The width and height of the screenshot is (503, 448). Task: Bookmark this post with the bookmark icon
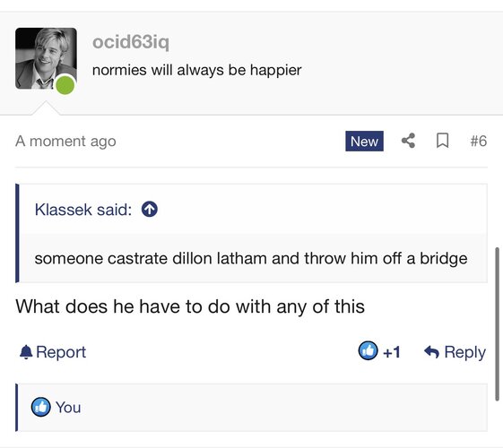coord(442,141)
